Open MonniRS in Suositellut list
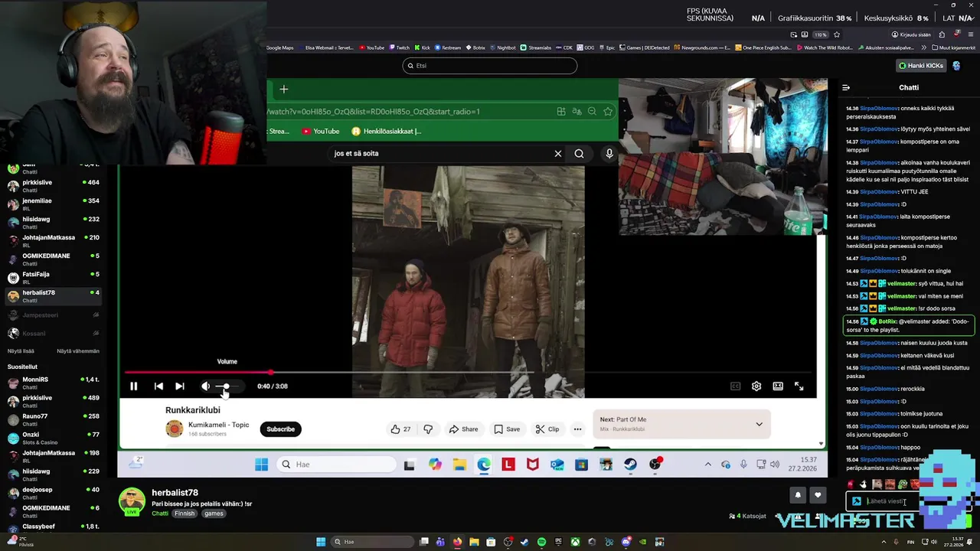Viewport: 980px width, 551px height. pos(54,383)
